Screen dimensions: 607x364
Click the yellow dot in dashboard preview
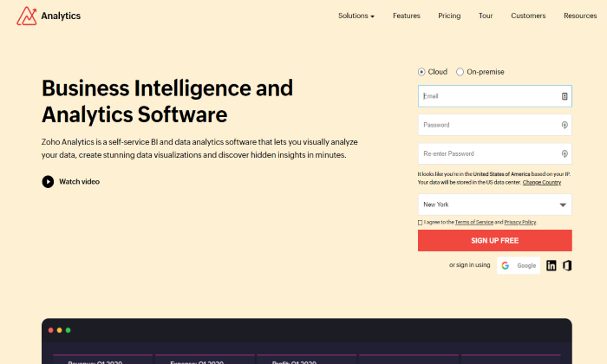59,330
